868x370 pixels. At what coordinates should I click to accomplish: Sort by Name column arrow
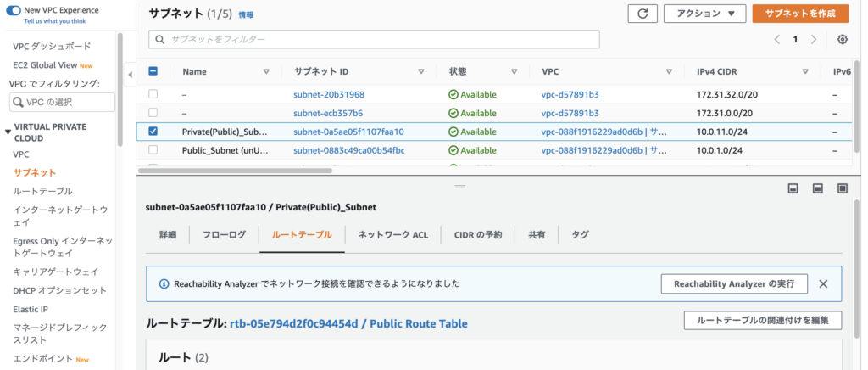pos(266,71)
